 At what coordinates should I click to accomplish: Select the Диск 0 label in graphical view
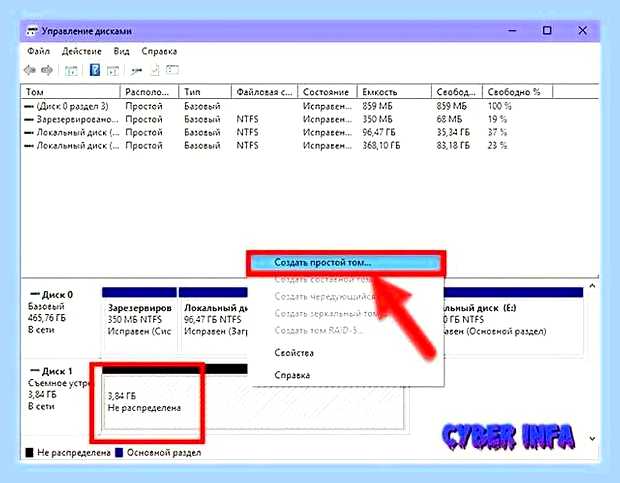[x=57, y=295]
